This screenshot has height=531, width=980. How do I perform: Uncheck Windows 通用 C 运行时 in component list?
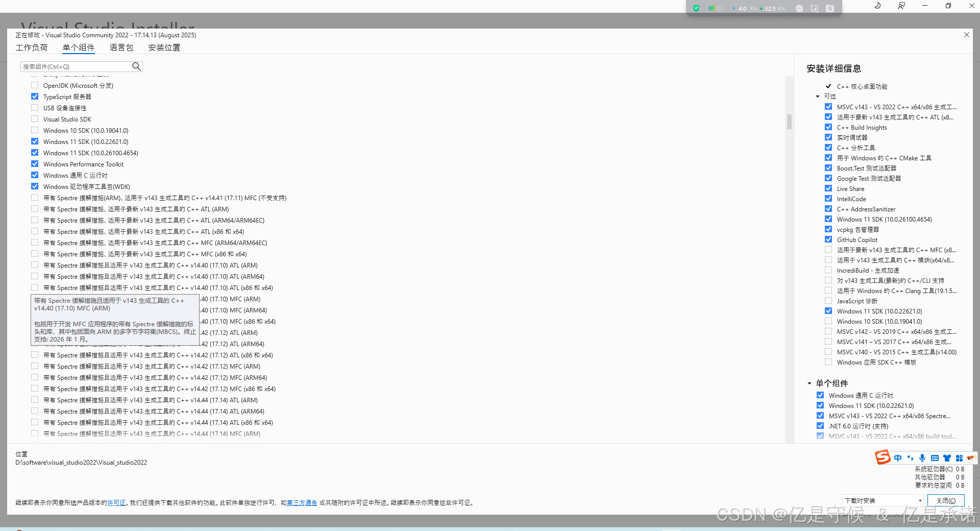(35, 175)
